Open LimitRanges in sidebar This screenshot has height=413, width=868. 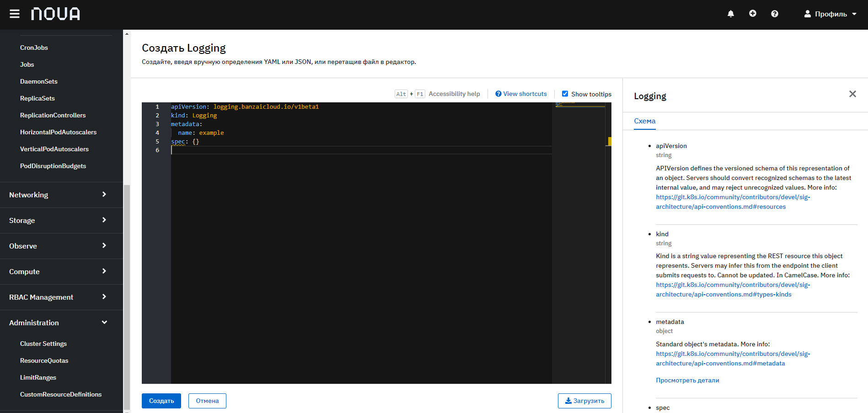point(38,377)
